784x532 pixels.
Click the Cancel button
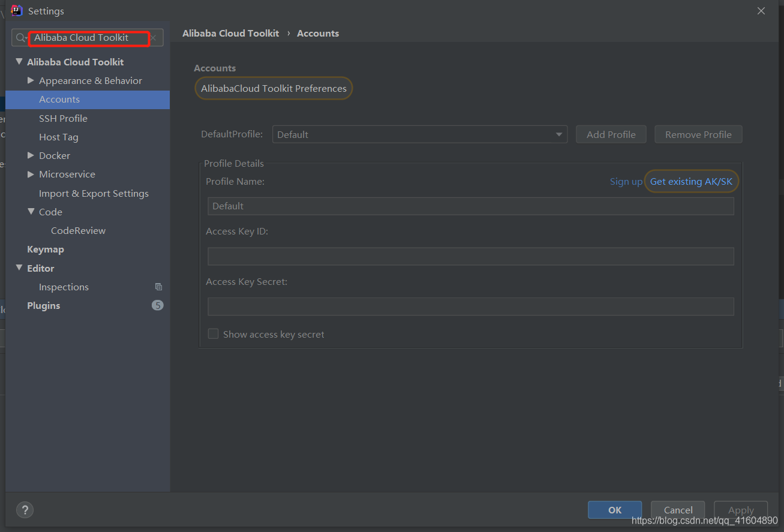pyautogui.click(x=678, y=510)
